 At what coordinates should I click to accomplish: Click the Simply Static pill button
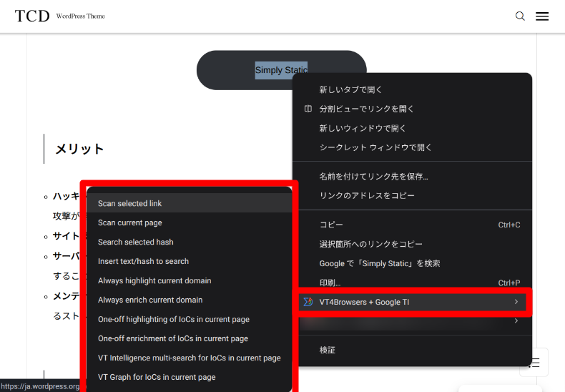click(x=281, y=70)
